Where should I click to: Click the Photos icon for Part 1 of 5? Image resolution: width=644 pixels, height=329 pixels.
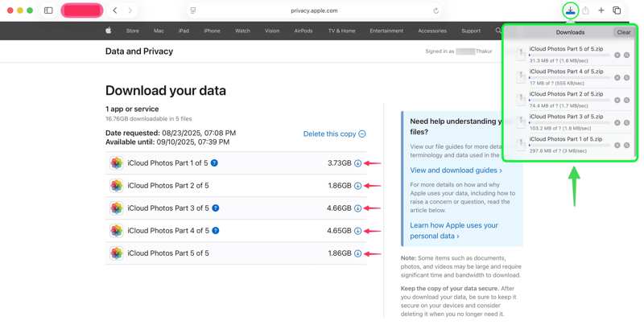point(116,162)
